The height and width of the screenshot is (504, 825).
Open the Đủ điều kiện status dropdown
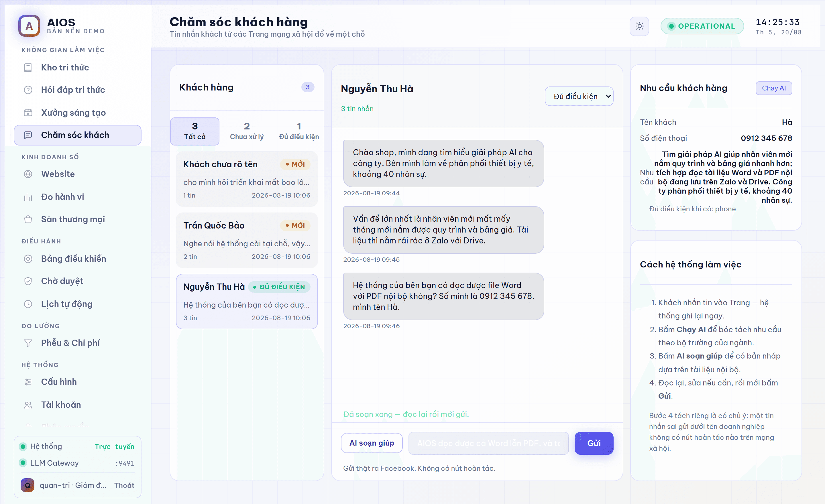click(x=579, y=97)
